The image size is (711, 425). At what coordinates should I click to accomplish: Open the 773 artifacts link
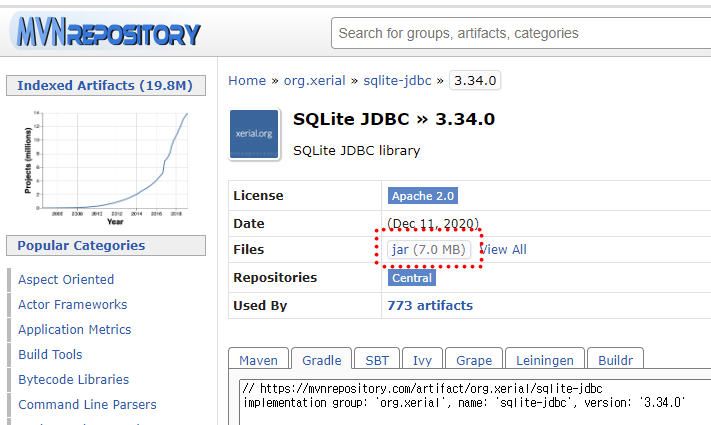(x=430, y=306)
